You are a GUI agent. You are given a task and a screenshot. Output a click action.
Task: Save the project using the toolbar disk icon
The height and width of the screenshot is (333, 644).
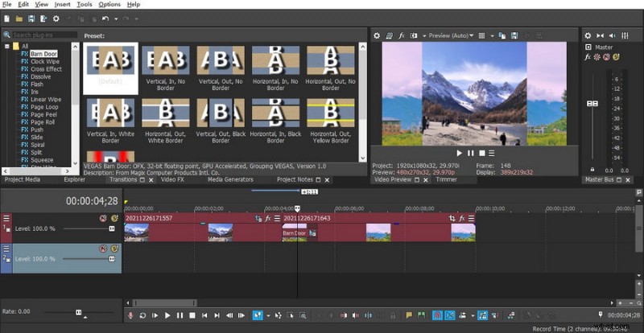point(31,18)
